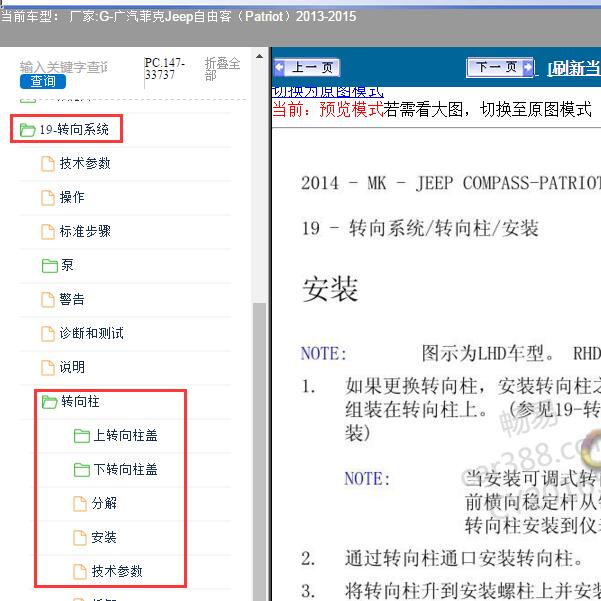This screenshot has width=601, height=601.
Task: Click right arrow icon on 下一页
Action: pyautogui.click(x=528, y=67)
